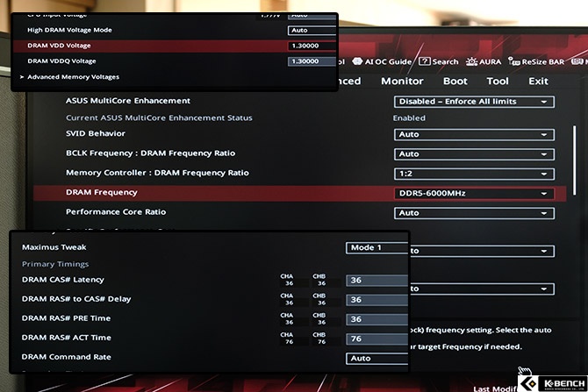Open the Performance Core Ratio dropdown
Screen dimensions: 588x392
pyautogui.click(x=474, y=213)
